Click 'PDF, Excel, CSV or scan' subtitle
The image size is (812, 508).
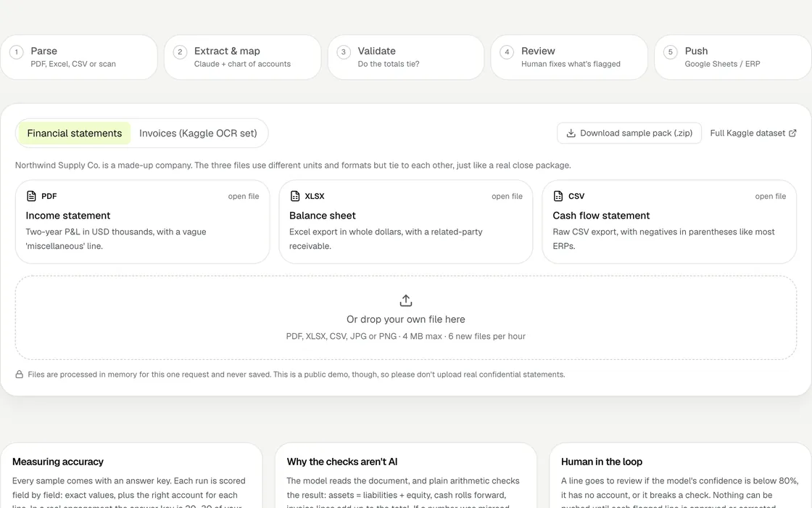(73, 64)
